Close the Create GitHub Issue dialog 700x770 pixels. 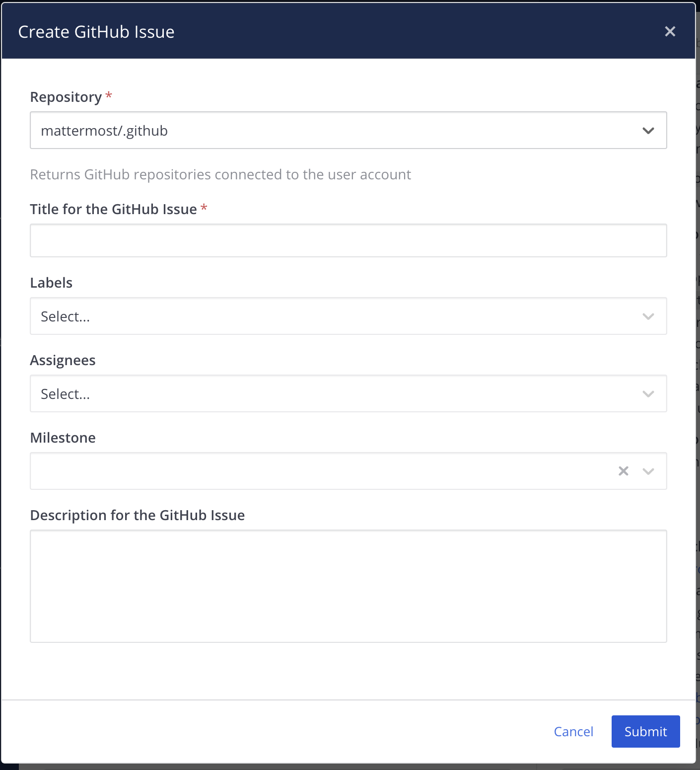[670, 31]
